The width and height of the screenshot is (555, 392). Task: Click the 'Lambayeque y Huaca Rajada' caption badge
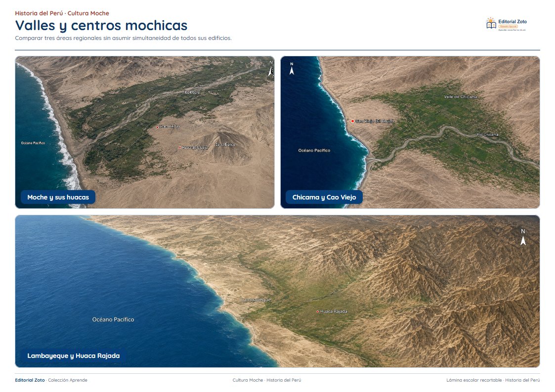tap(74, 355)
